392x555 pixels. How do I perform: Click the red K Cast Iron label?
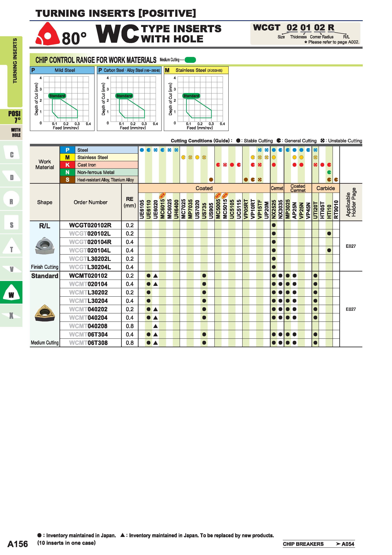pyautogui.click(x=99, y=165)
